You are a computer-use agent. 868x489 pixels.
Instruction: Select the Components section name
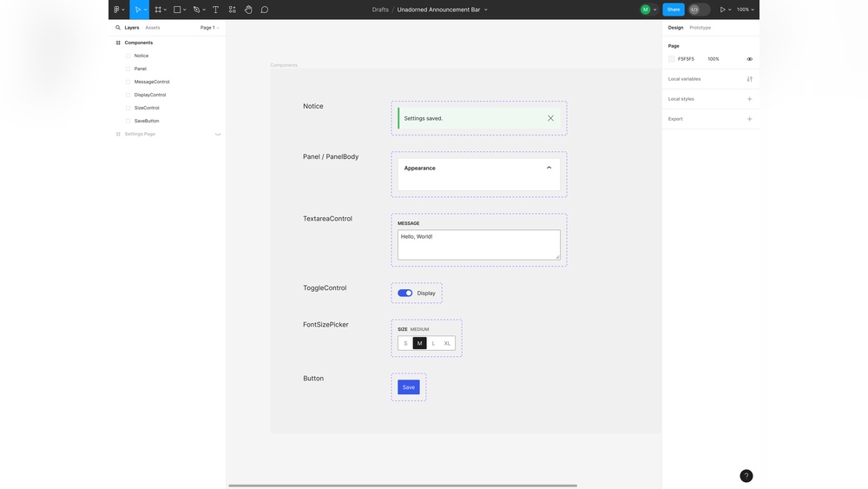tap(138, 43)
